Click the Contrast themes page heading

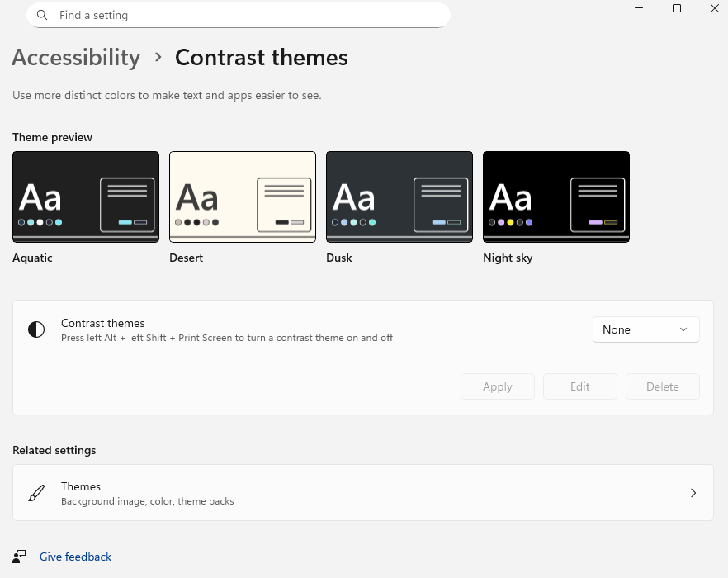click(x=261, y=58)
